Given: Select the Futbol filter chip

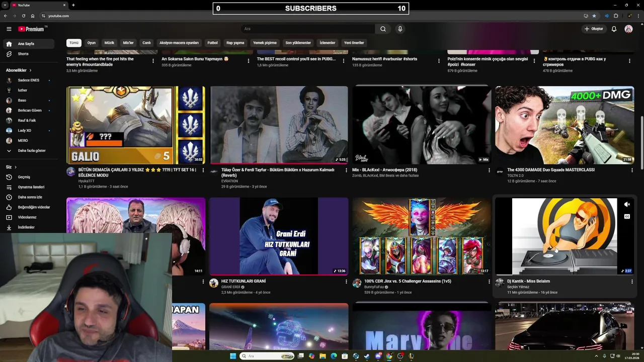Looking at the screenshot, I should pos(213,43).
